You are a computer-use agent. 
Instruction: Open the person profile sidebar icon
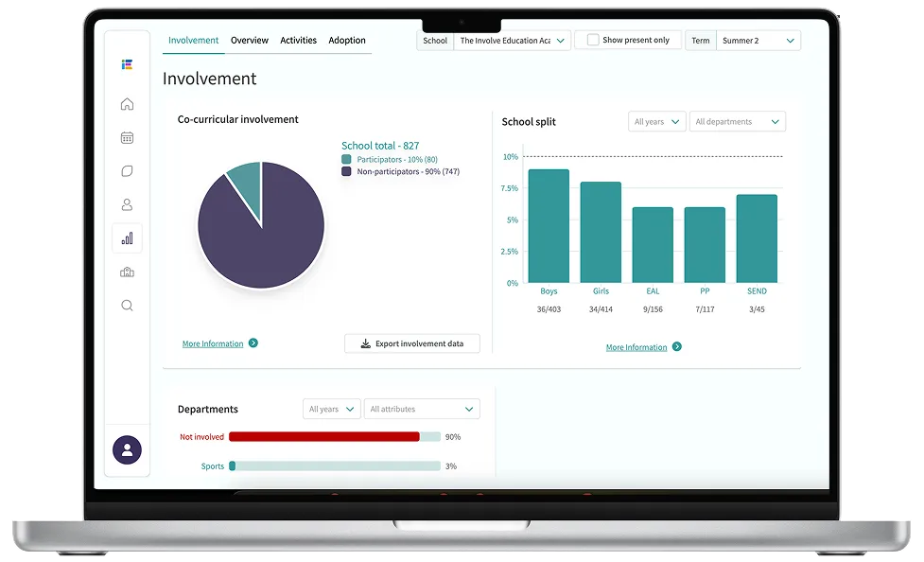(x=127, y=205)
